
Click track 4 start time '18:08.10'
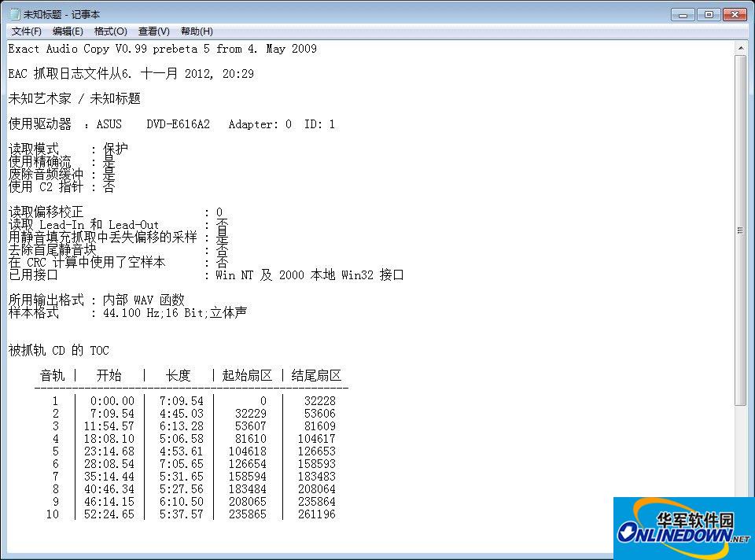click(109, 439)
